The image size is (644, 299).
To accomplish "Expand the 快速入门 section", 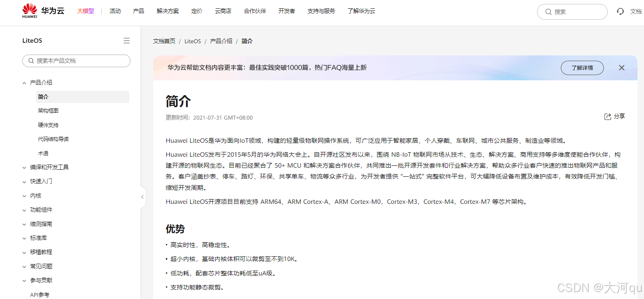I will [24, 182].
